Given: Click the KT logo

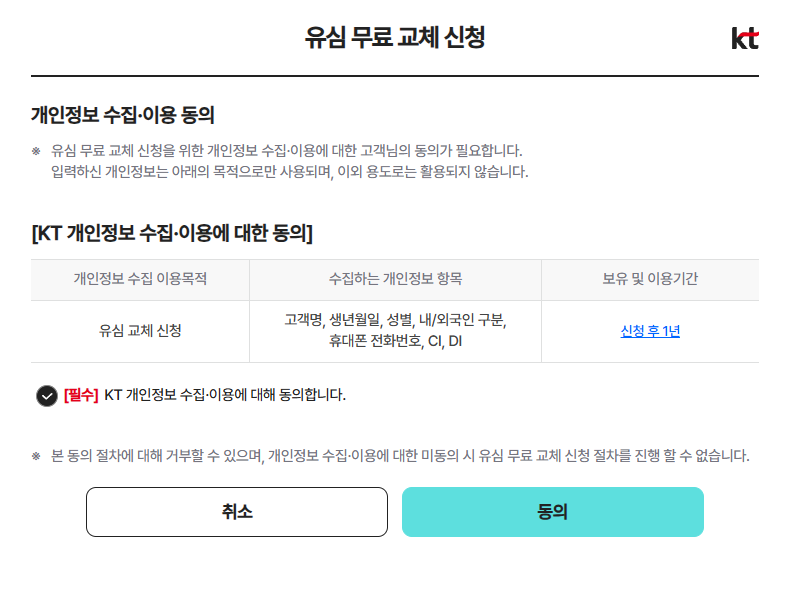Looking at the screenshot, I should tap(745, 39).
